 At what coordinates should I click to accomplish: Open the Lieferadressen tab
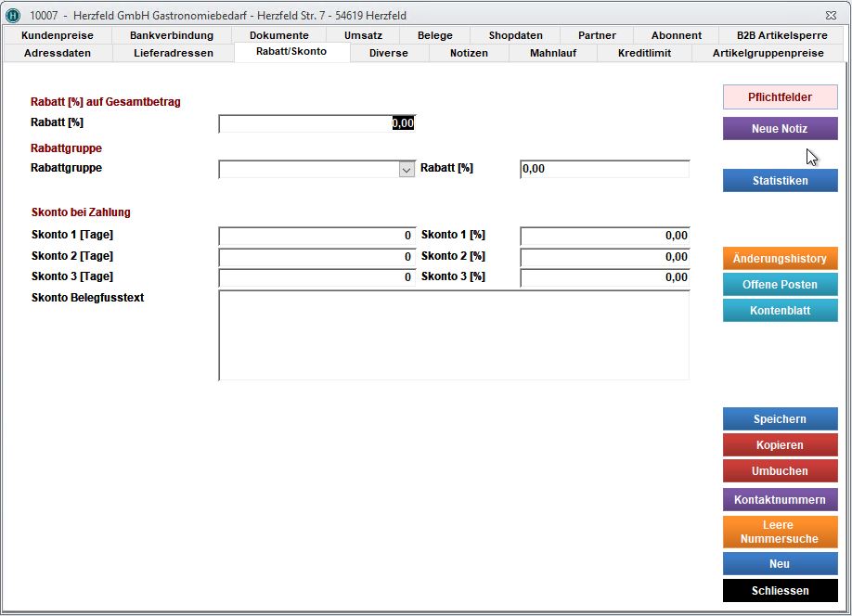pyautogui.click(x=174, y=53)
